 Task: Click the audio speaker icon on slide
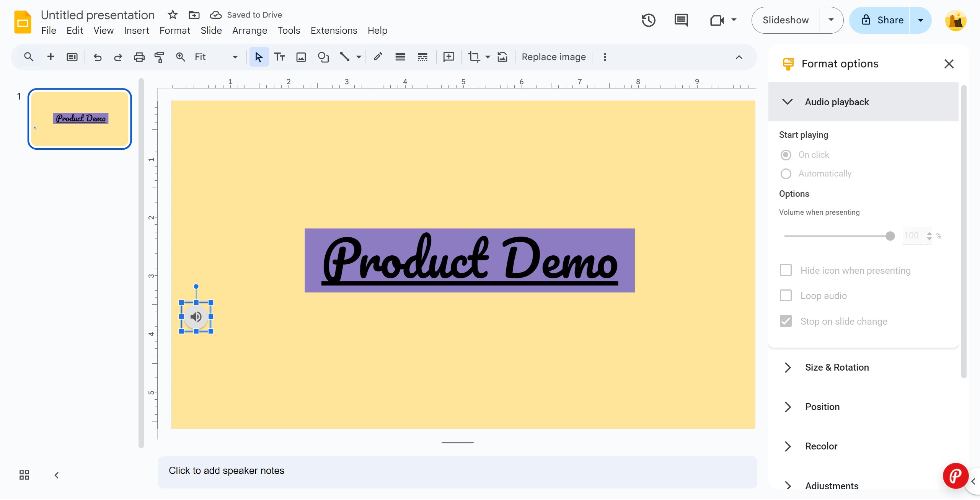[196, 317]
